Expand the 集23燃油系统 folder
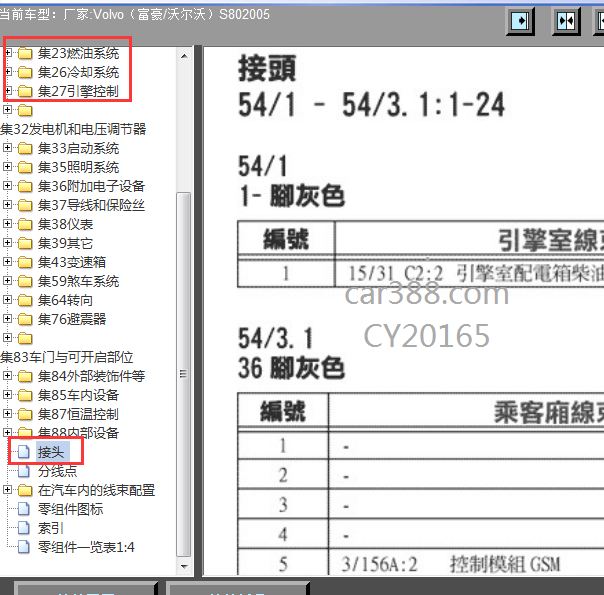The width and height of the screenshot is (604, 595). click(x=7, y=52)
